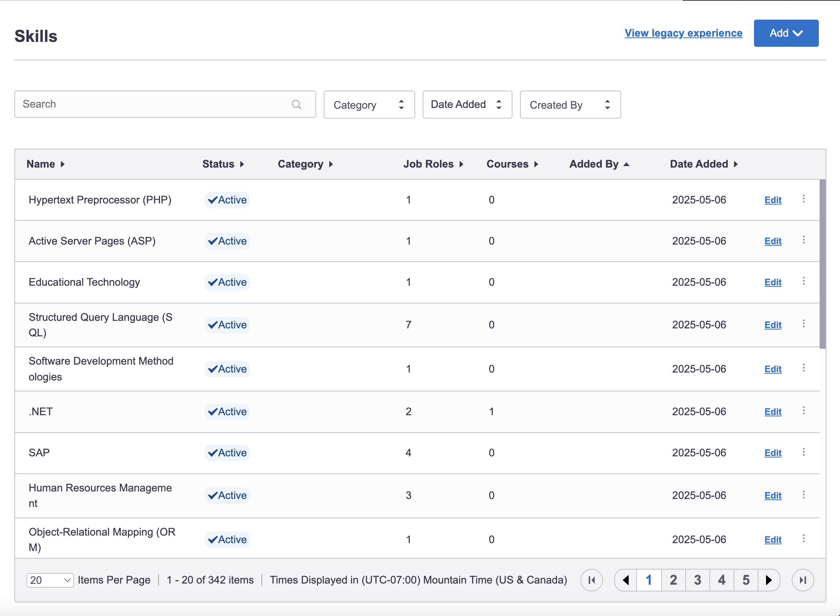Edit the Educational Technology skill
Screen dimensions: 840x616
(773, 282)
